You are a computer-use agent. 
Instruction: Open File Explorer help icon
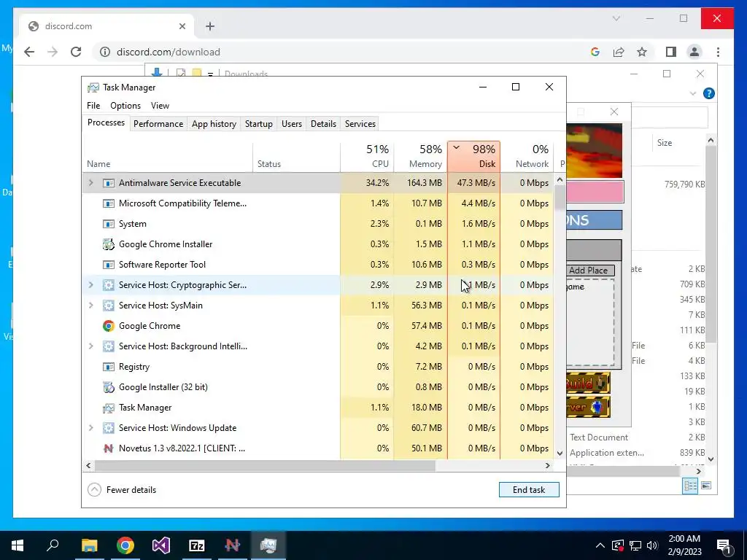point(708,93)
